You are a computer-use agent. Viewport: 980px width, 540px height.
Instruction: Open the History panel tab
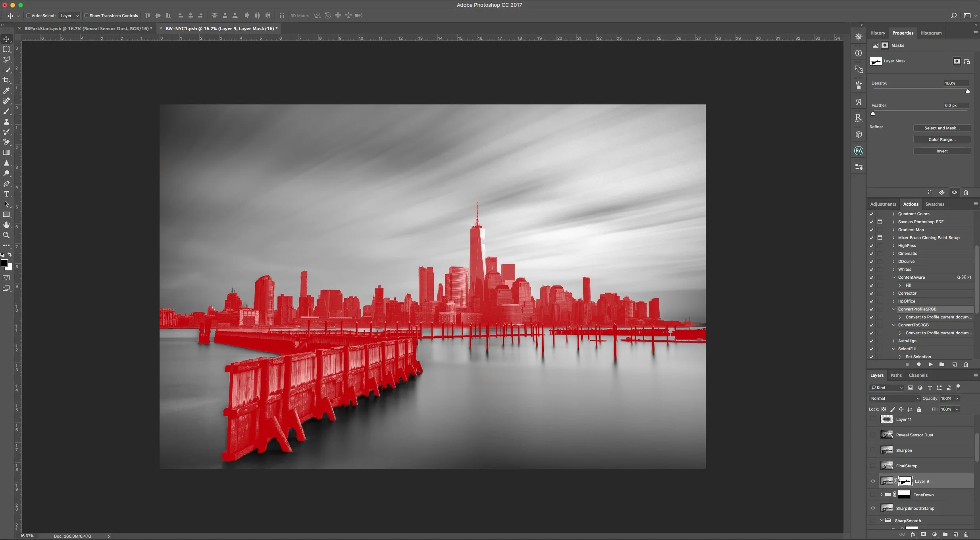tap(878, 33)
